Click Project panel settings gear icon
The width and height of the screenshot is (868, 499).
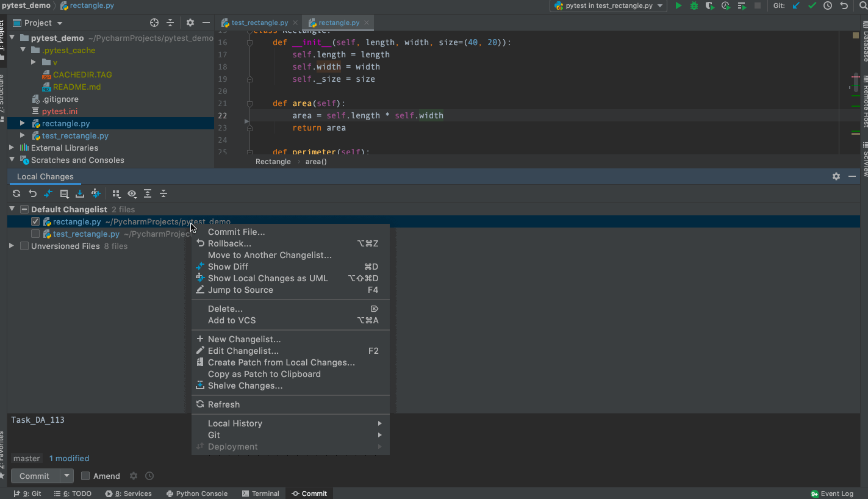coord(190,23)
